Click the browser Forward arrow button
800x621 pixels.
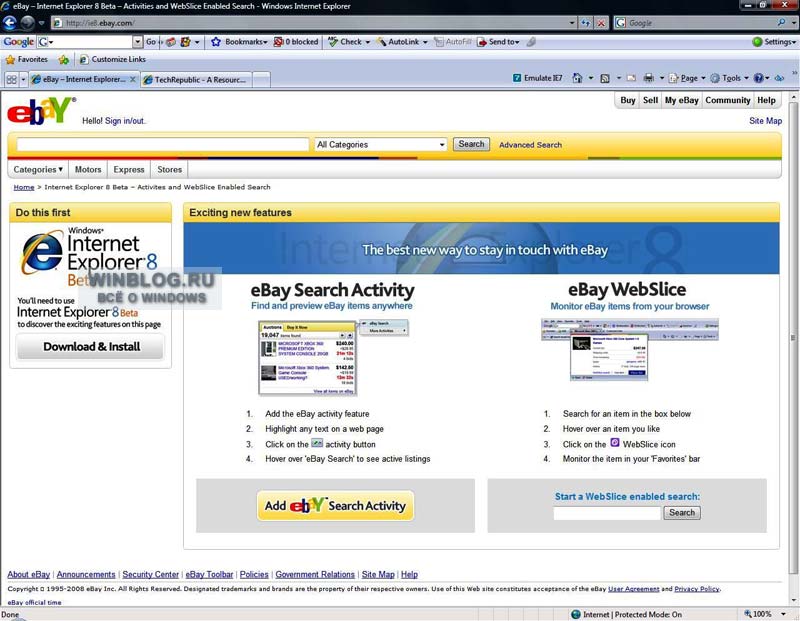click(27, 22)
